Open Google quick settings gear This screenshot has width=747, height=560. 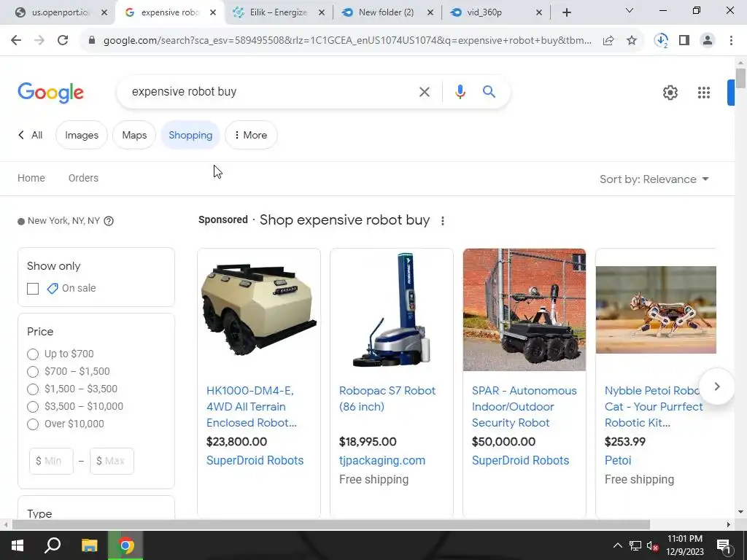[x=670, y=93]
